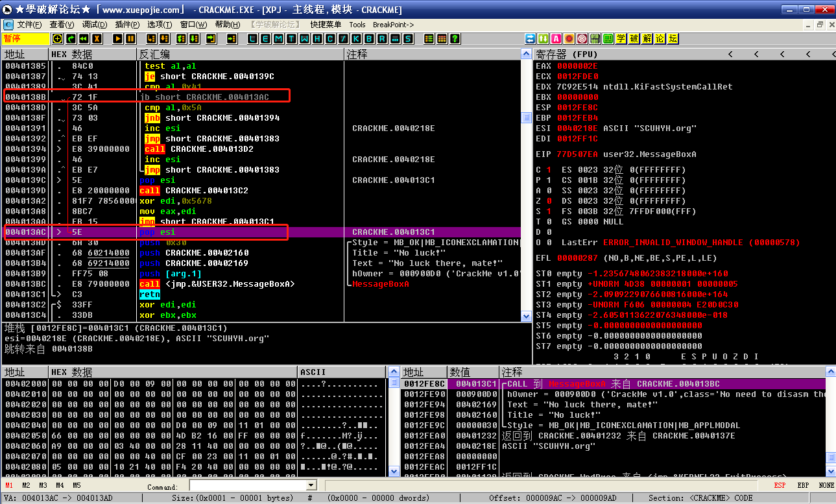836x504 pixels.
Task: Click the pink A toolbar icon
Action: point(556,39)
